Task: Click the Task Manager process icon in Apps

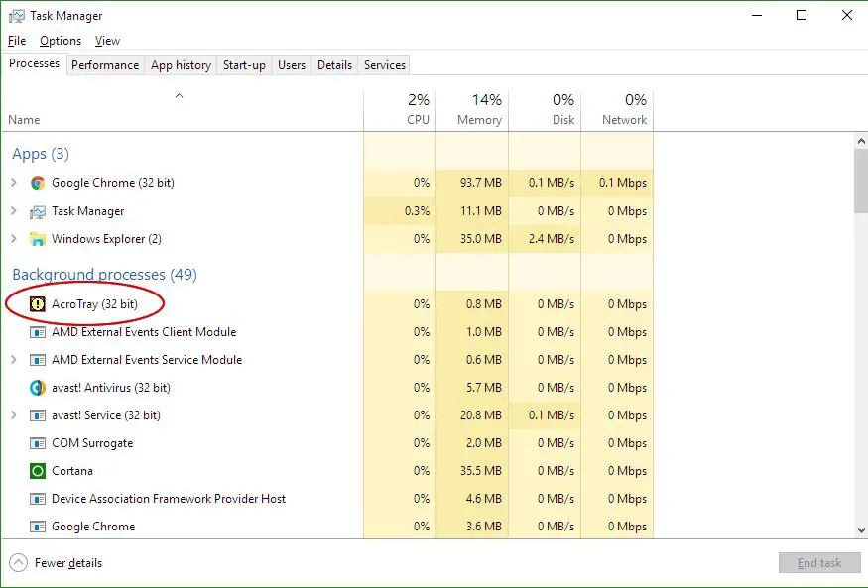Action: click(x=38, y=211)
